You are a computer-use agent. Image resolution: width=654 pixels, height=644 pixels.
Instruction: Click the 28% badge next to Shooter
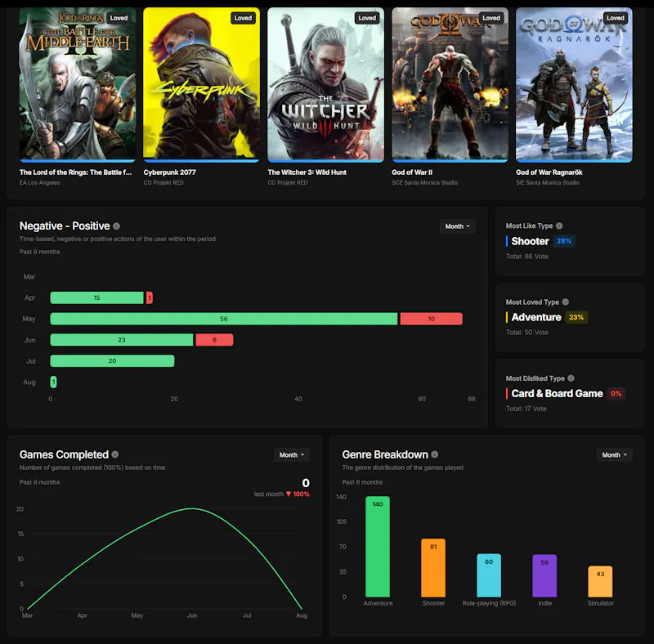[x=564, y=241]
